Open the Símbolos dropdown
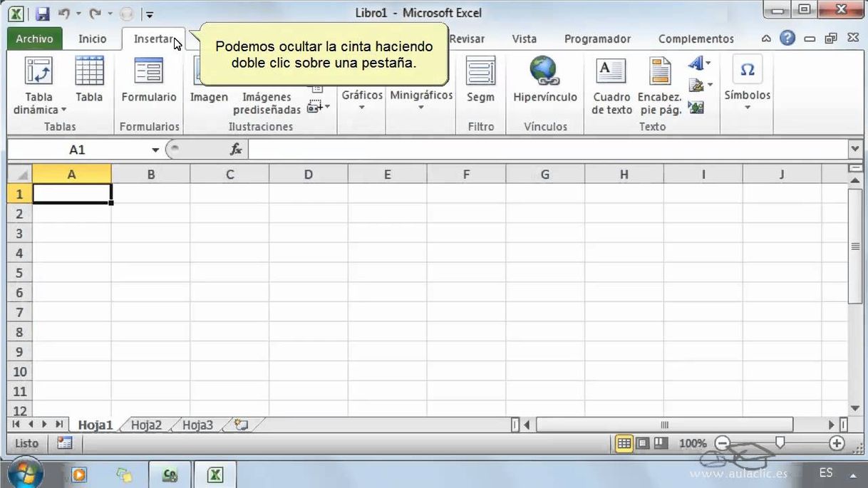The image size is (868, 488). point(746,85)
